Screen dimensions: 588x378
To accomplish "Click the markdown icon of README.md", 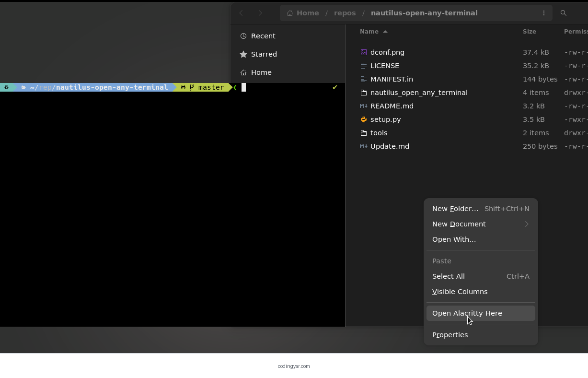I will pyautogui.click(x=364, y=106).
